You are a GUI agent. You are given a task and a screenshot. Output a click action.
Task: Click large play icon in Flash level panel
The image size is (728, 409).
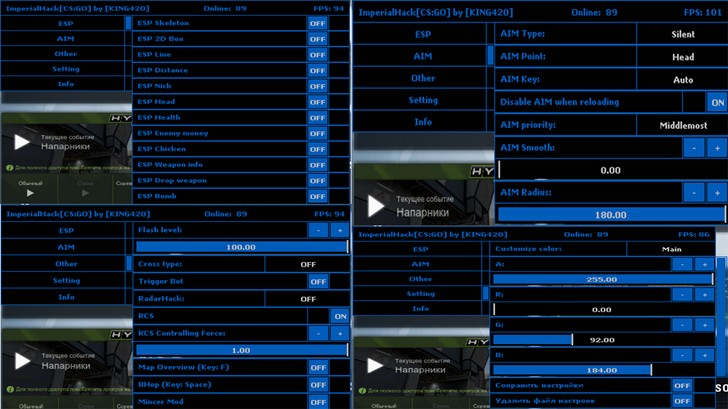coord(22,361)
